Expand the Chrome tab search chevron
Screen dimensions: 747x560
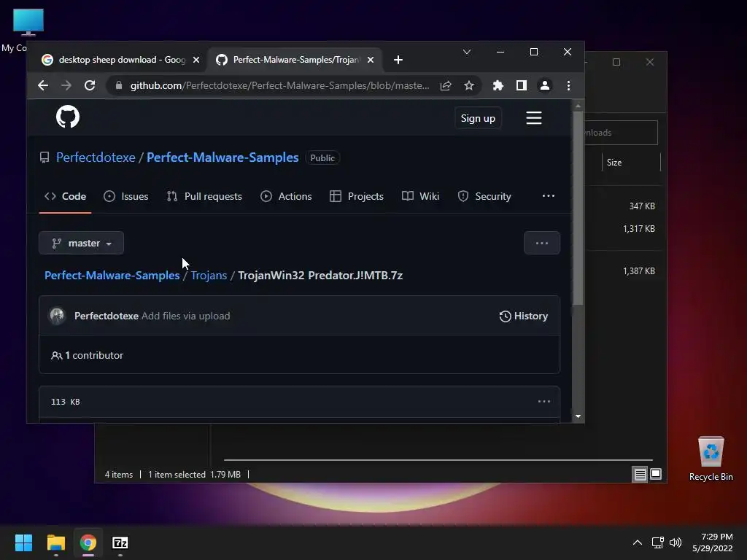click(x=467, y=52)
